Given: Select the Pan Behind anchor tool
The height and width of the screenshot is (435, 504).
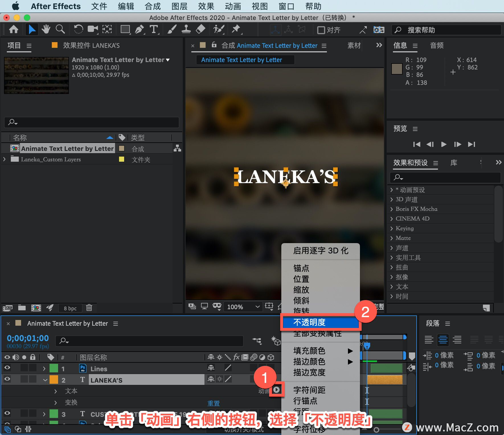Looking at the screenshot, I should point(107,29).
